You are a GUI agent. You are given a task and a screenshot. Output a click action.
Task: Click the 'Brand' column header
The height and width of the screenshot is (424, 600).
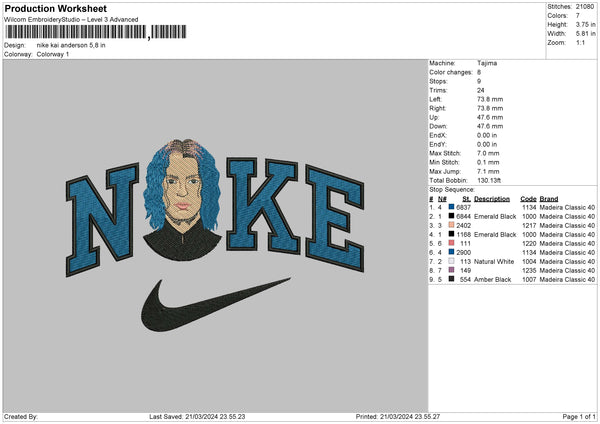tap(549, 199)
